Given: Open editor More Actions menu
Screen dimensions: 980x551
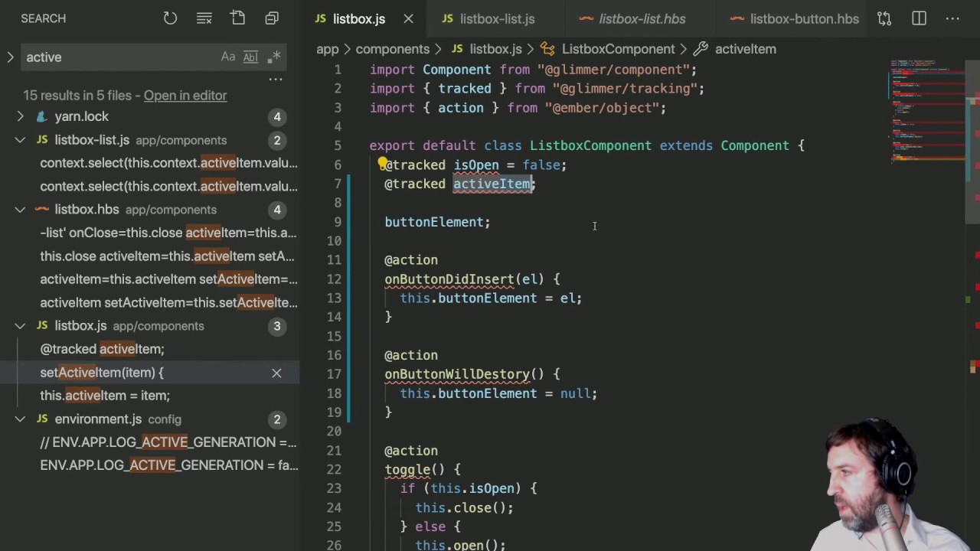Looking at the screenshot, I should coord(952,18).
